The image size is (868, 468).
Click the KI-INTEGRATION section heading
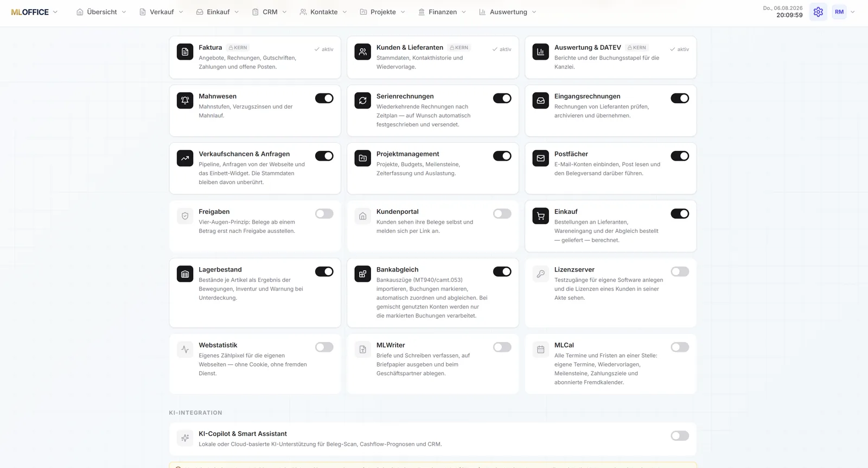pos(195,413)
